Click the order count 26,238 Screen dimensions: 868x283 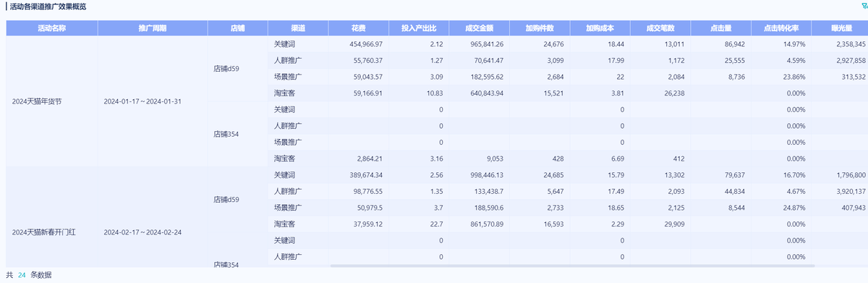pyautogui.click(x=673, y=93)
